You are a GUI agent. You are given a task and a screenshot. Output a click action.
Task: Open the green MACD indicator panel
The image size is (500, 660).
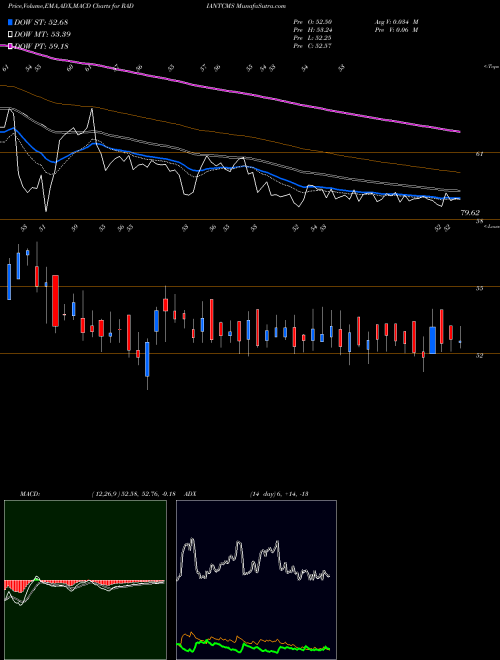pos(85,580)
